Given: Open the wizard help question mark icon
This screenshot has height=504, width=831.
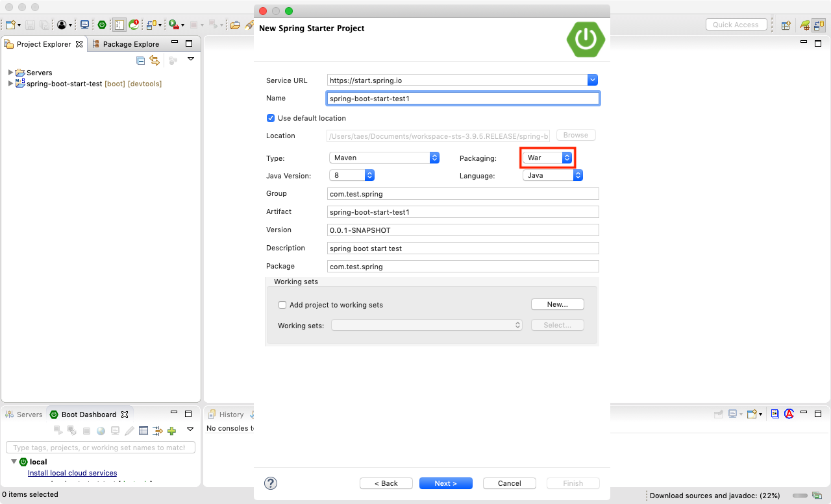Looking at the screenshot, I should tap(271, 483).
